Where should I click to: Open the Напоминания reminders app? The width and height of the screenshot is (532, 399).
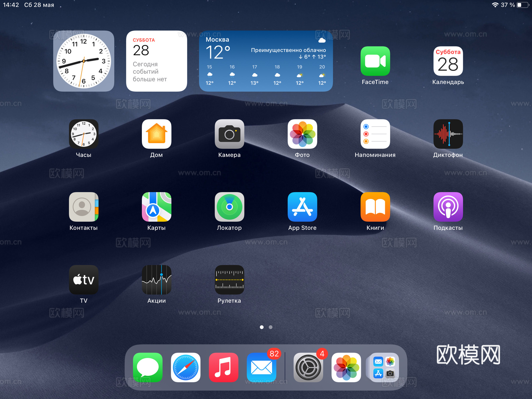(x=375, y=134)
